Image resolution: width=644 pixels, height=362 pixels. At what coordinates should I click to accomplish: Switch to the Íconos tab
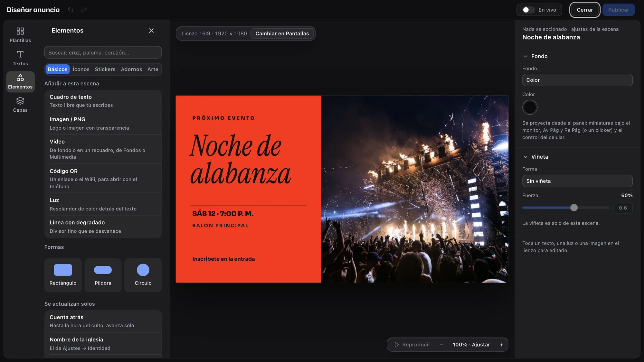click(81, 69)
